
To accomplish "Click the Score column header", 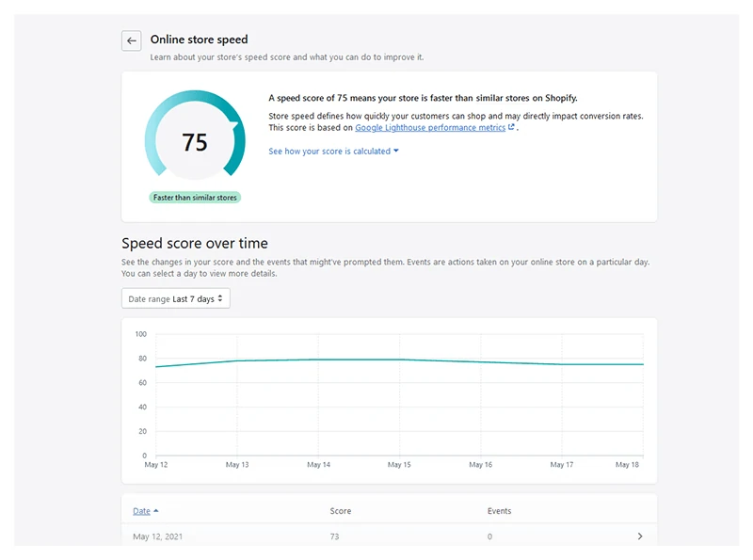I will (x=341, y=511).
